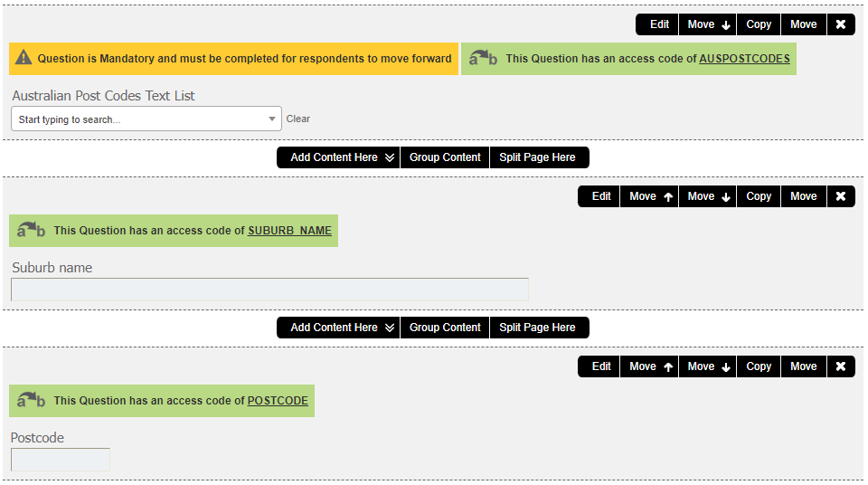Viewport: 868px width, 485px height.
Task: Click the a-to-b icon beside SUBURB_NAME access code
Action: pyautogui.click(x=31, y=230)
